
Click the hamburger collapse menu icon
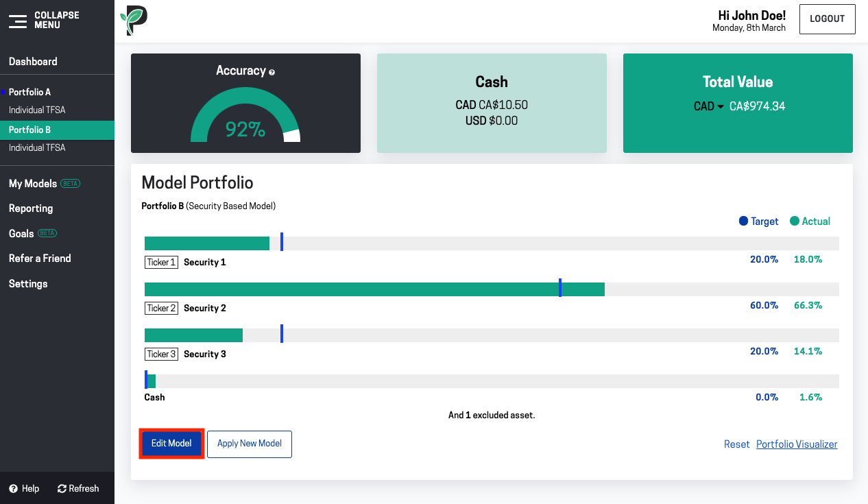[17, 21]
